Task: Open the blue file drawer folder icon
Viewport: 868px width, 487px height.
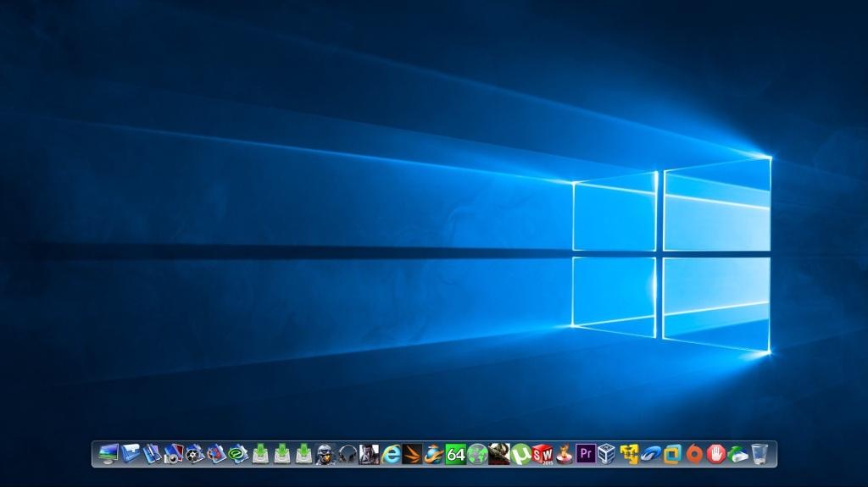Action: [x=131, y=454]
